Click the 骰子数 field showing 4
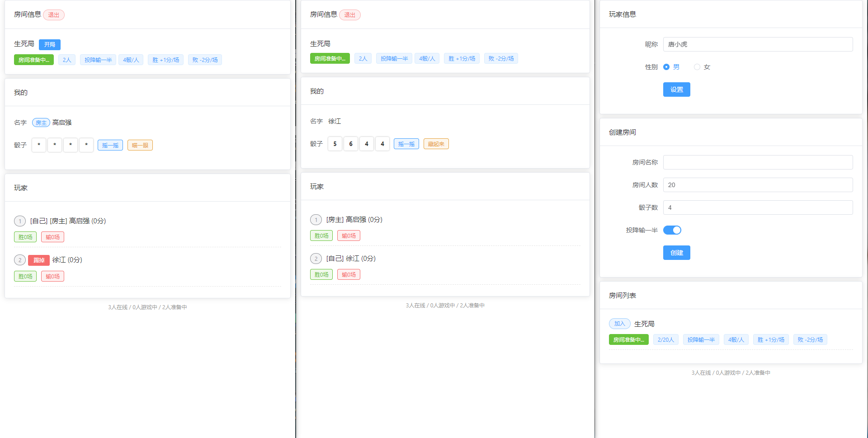The height and width of the screenshot is (438, 868). [x=758, y=207]
